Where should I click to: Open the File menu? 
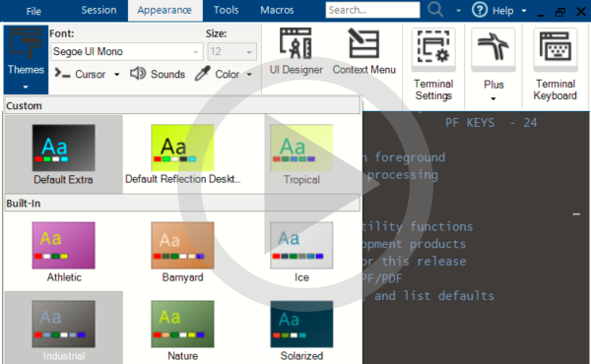tap(33, 11)
